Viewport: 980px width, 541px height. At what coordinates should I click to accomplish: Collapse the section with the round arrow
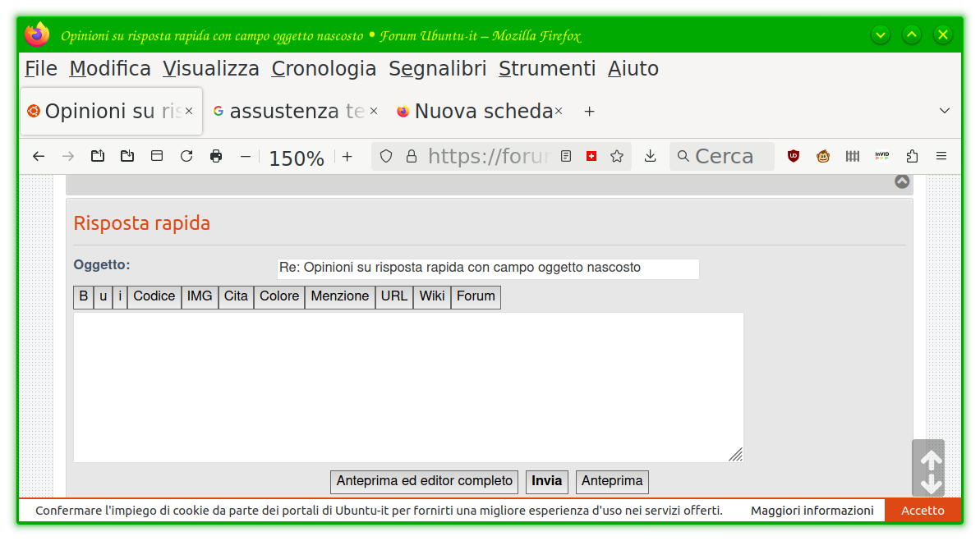coord(902,181)
